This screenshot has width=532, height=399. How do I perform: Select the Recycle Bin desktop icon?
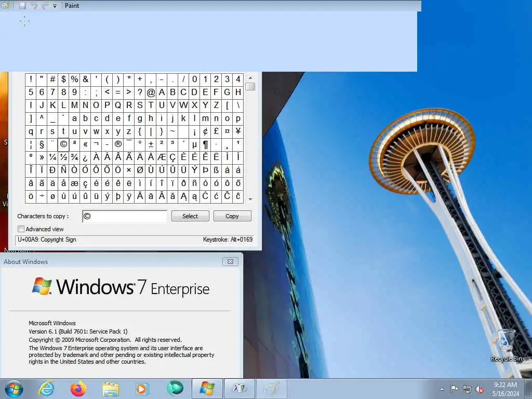[506, 345]
